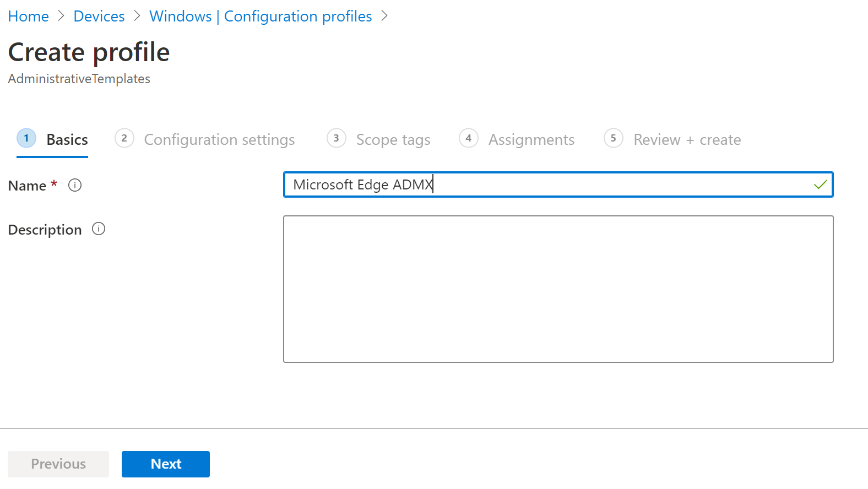Open Windows | Configuration profiles breadcrumb
Image resolution: width=868 pixels, height=489 pixels.
coord(261,17)
